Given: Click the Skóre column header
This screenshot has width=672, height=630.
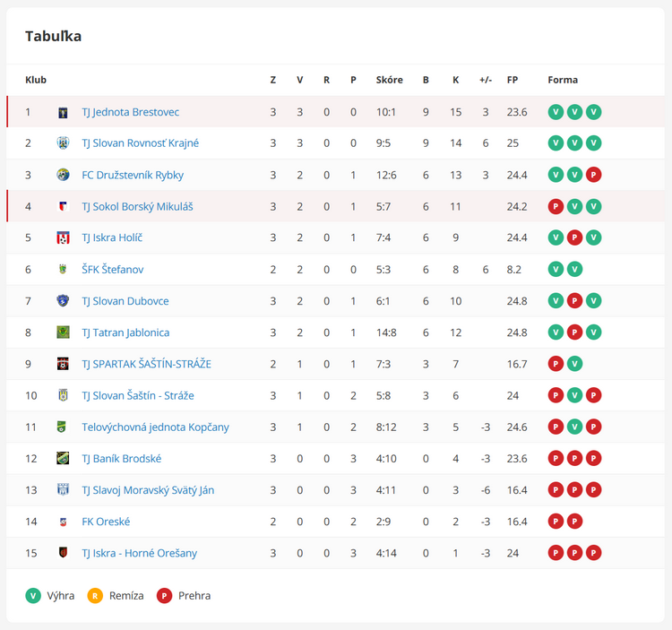Looking at the screenshot, I should tap(389, 80).
